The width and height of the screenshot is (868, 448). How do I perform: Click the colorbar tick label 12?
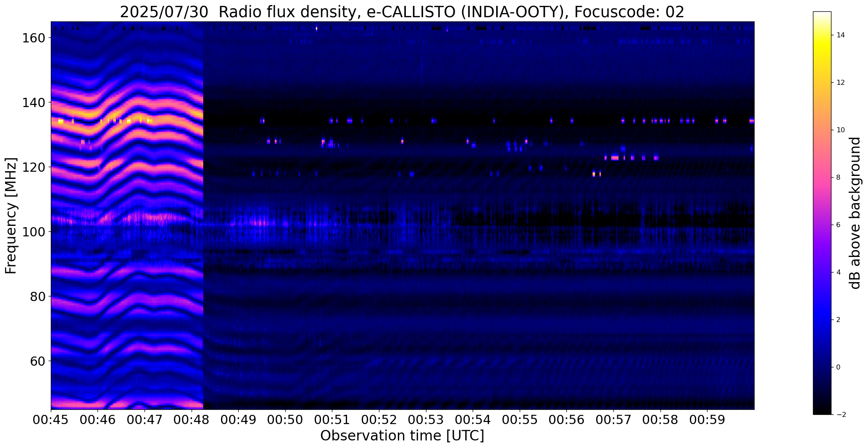841,83
